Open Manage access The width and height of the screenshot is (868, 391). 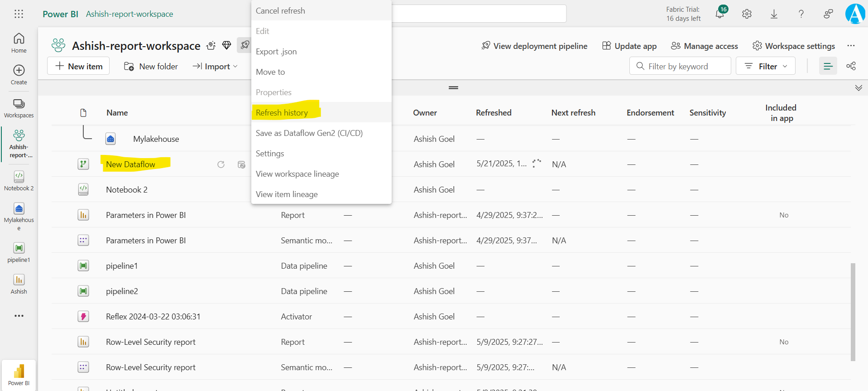point(705,46)
